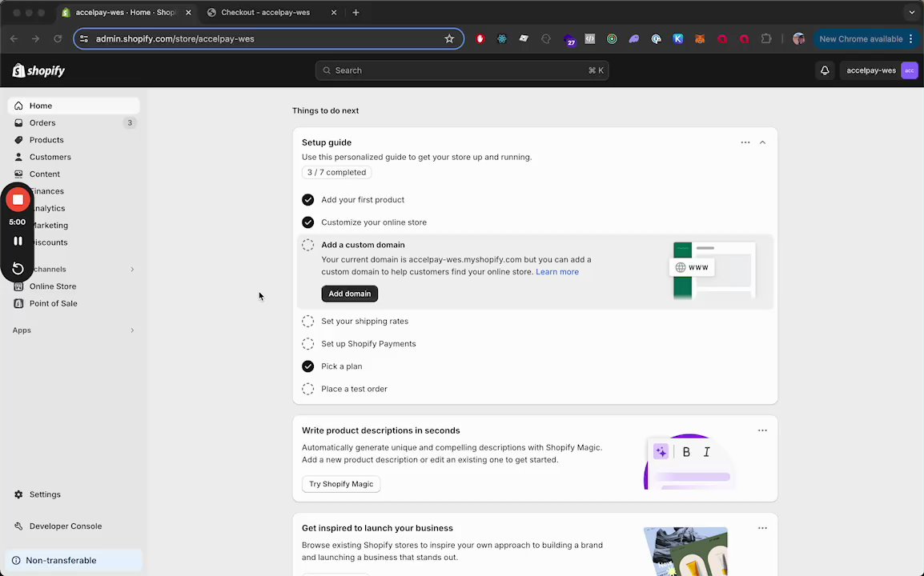
Task: Focus the Shopify admin Search field
Action: [462, 70]
